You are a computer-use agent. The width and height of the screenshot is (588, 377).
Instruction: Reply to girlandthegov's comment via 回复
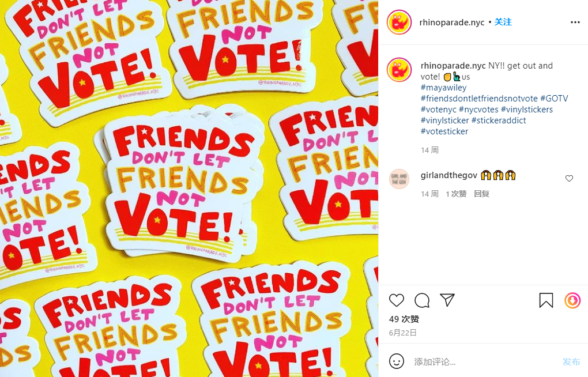[481, 194]
